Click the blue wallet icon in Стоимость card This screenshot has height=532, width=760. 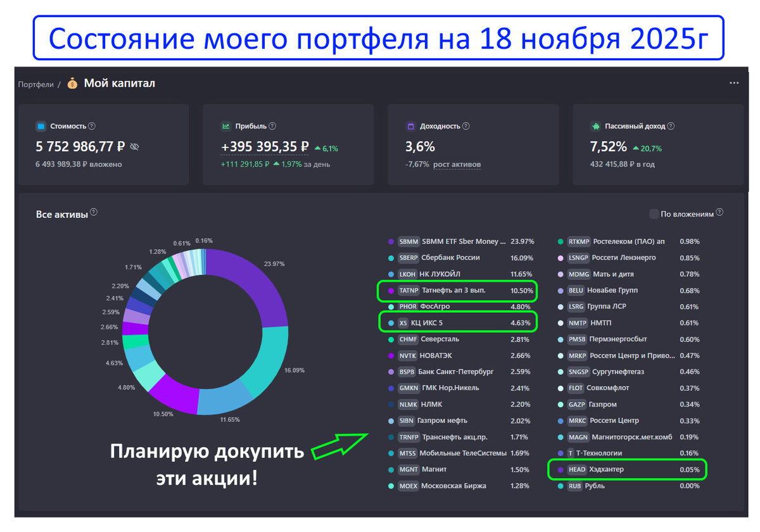coord(41,126)
